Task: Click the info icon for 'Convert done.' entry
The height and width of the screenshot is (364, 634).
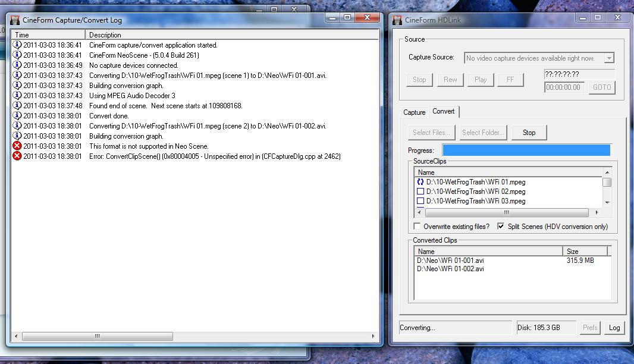Action: click(17, 116)
